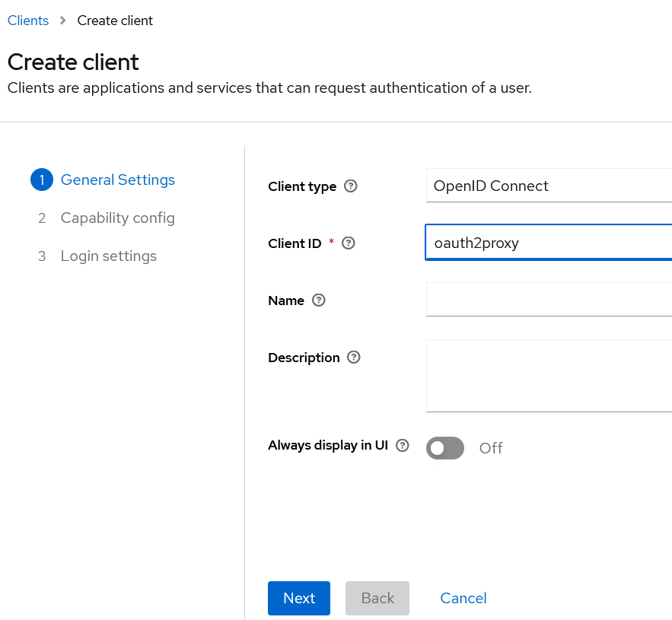This screenshot has height=620, width=672.
Task: Click help icon beside Description label
Action: (354, 358)
